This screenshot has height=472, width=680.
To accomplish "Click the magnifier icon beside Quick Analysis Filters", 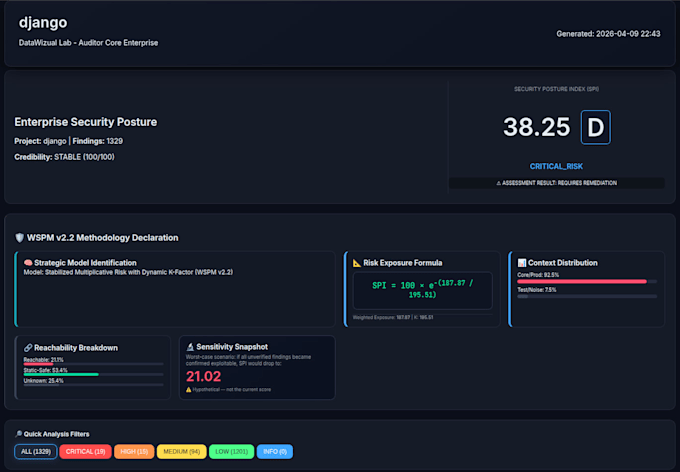I will [x=19, y=434].
